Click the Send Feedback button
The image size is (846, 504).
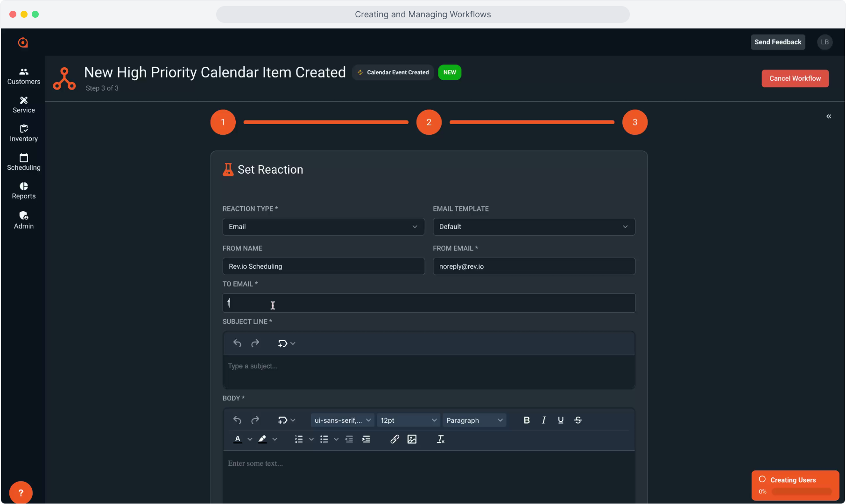click(x=777, y=42)
